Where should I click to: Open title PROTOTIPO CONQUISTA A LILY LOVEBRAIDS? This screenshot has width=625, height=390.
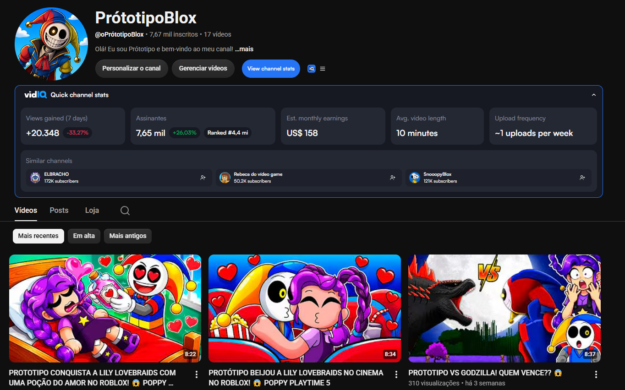point(92,378)
